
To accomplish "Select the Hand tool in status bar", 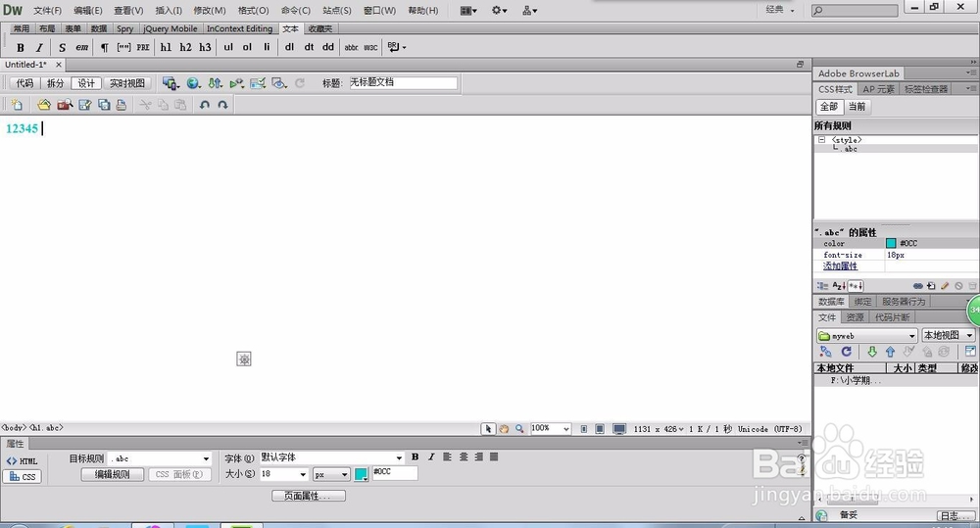I will click(504, 429).
